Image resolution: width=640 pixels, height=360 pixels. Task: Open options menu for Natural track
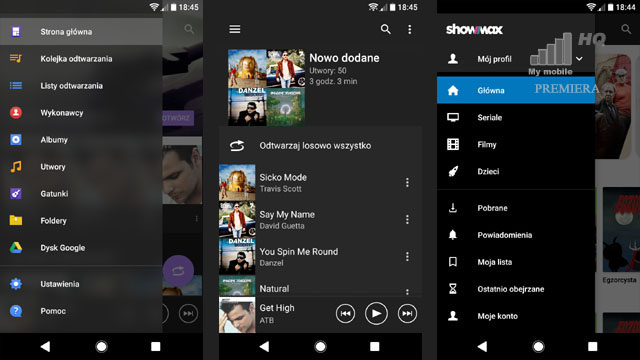point(407,291)
